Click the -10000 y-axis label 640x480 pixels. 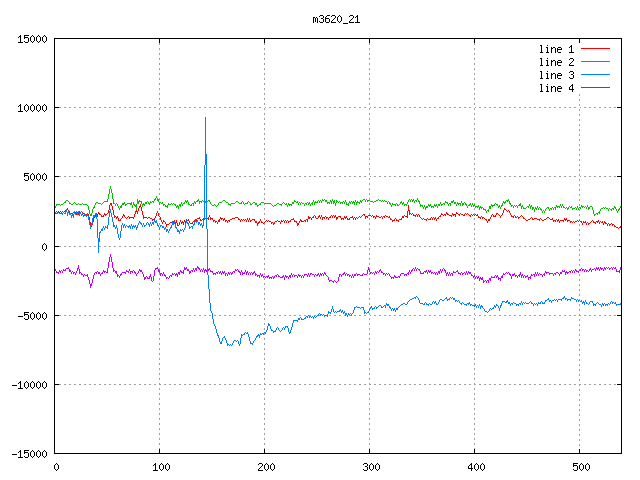pyautogui.click(x=29, y=384)
